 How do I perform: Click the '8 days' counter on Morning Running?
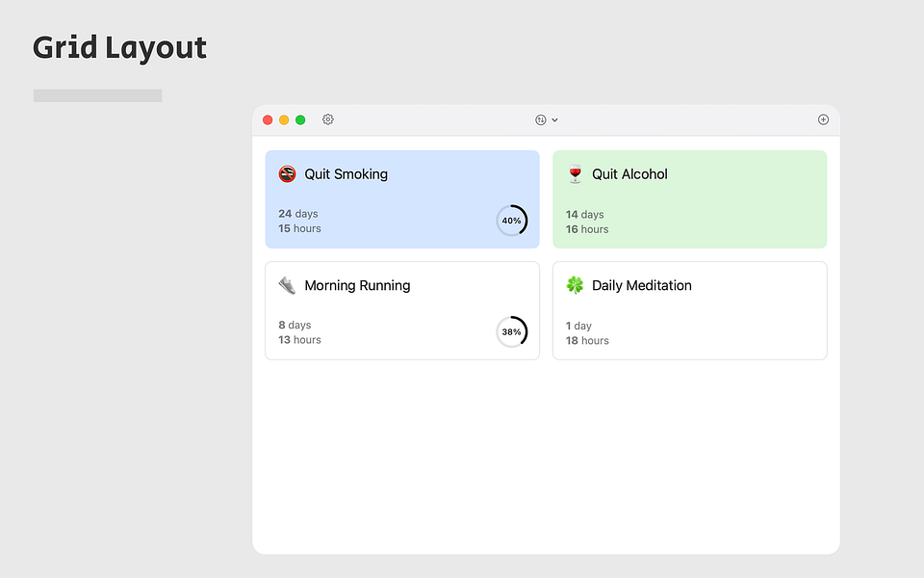click(x=295, y=325)
